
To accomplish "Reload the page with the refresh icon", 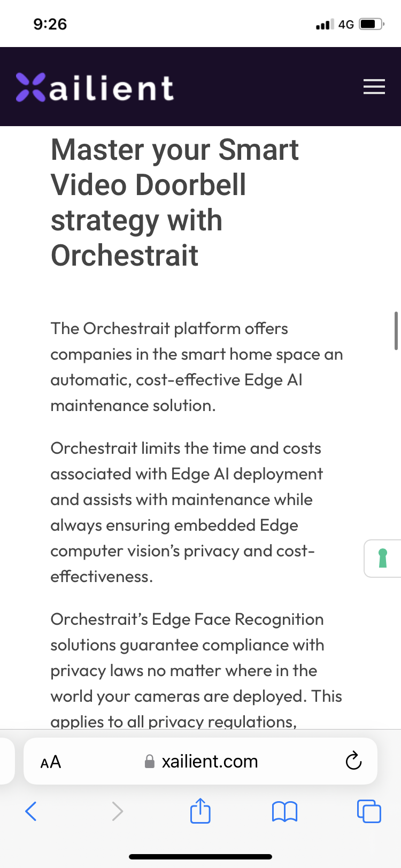I will click(353, 761).
